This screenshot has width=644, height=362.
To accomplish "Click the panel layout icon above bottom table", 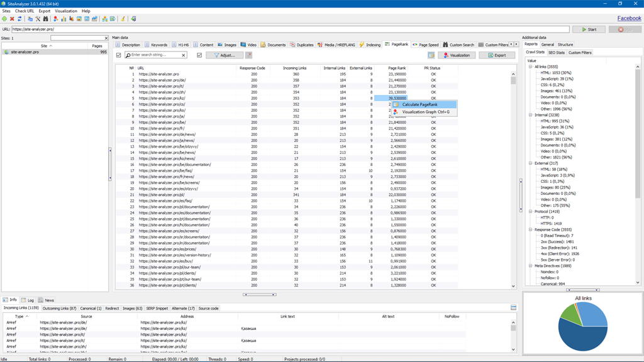I will point(513,307).
